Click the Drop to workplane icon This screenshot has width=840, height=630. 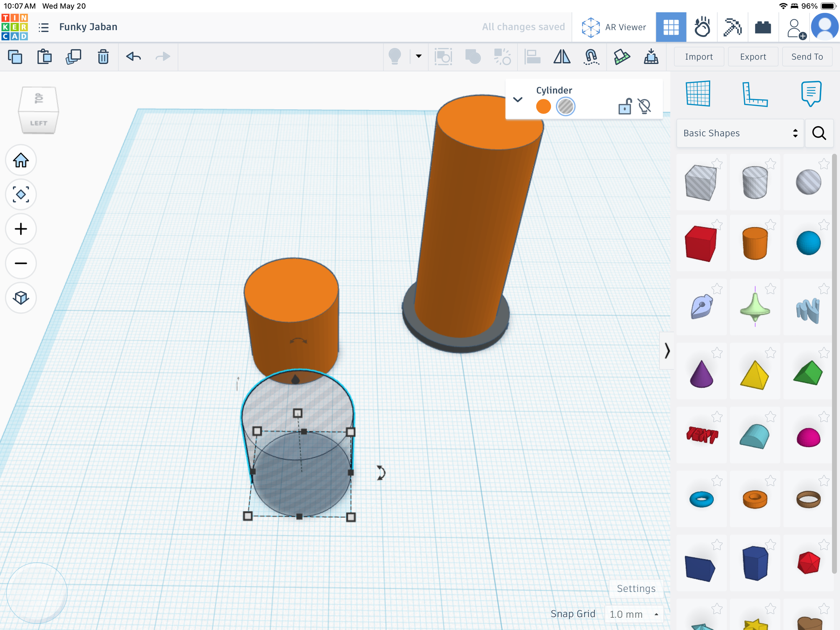[x=651, y=57]
